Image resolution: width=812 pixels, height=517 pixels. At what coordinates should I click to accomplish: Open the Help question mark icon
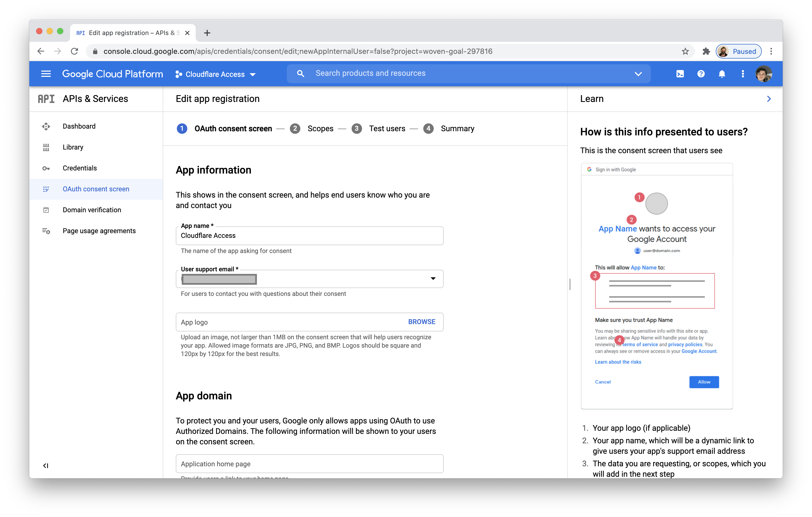click(x=701, y=74)
